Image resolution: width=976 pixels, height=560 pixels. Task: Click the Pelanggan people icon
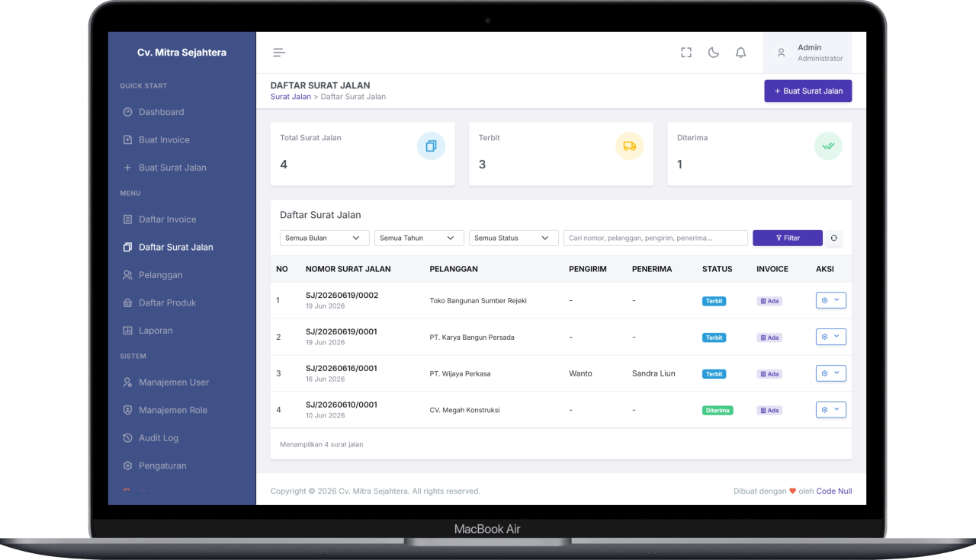click(x=127, y=275)
